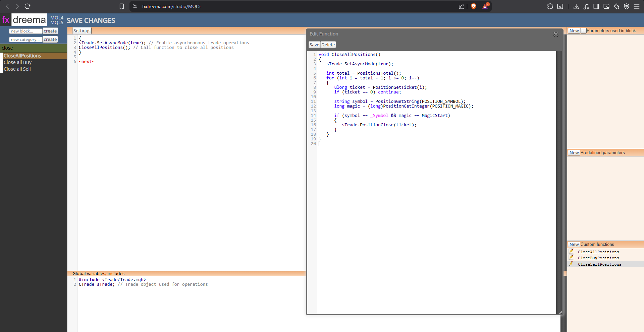Save the edited function

[314, 45]
